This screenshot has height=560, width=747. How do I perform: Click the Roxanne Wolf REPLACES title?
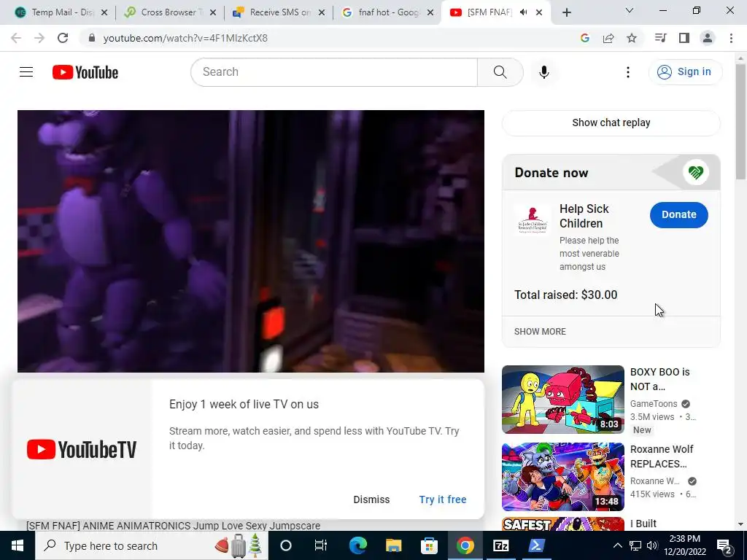(662, 456)
